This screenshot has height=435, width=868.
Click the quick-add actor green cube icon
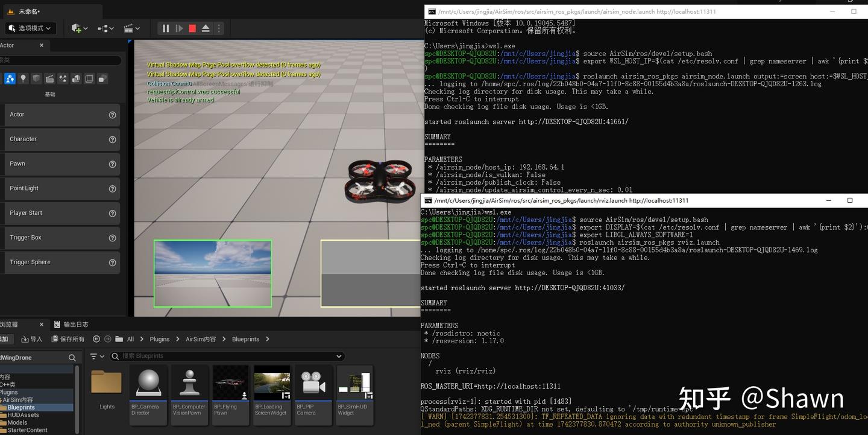pos(75,28)
